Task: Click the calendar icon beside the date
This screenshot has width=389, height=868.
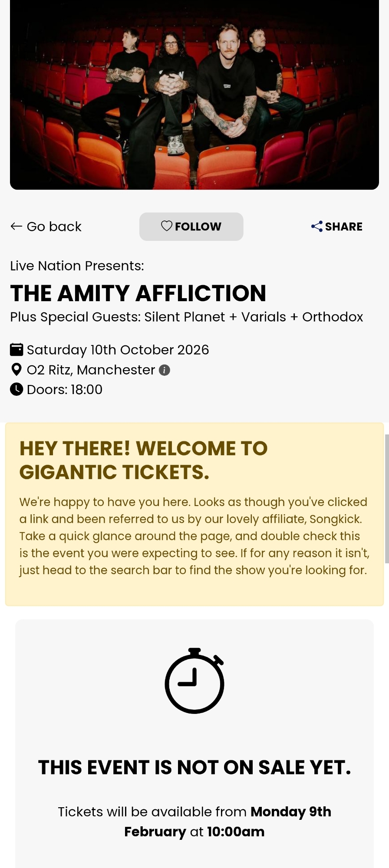Action: tap(16, 349)
